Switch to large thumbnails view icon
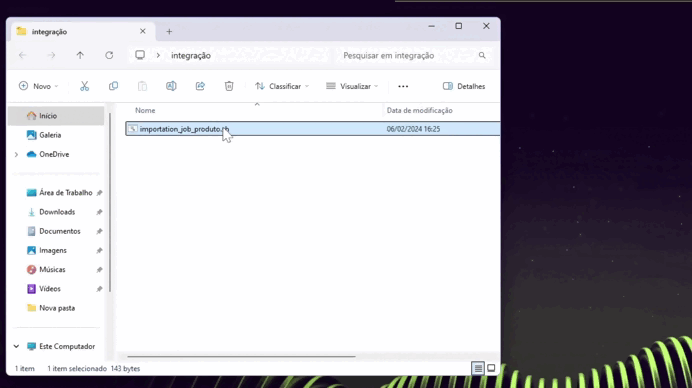Screen dimensions: 692x388 click(491, 368)
